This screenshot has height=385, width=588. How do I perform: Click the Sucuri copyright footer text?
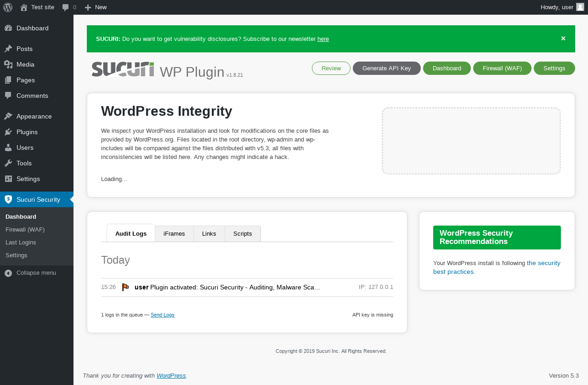(x=331, y=351)
